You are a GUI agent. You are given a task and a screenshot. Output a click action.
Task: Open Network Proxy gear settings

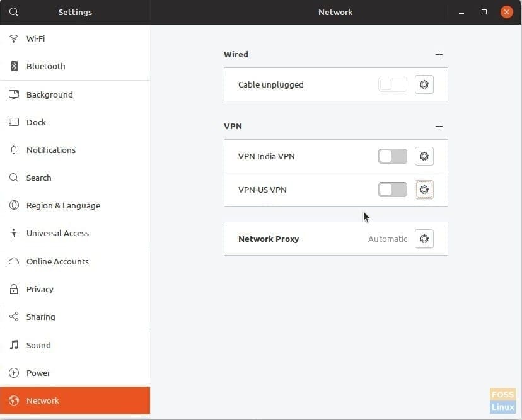tap(424, 239)
